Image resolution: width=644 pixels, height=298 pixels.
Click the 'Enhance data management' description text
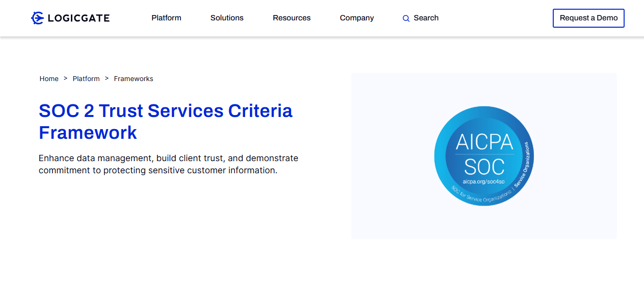(x=168, y=164)
